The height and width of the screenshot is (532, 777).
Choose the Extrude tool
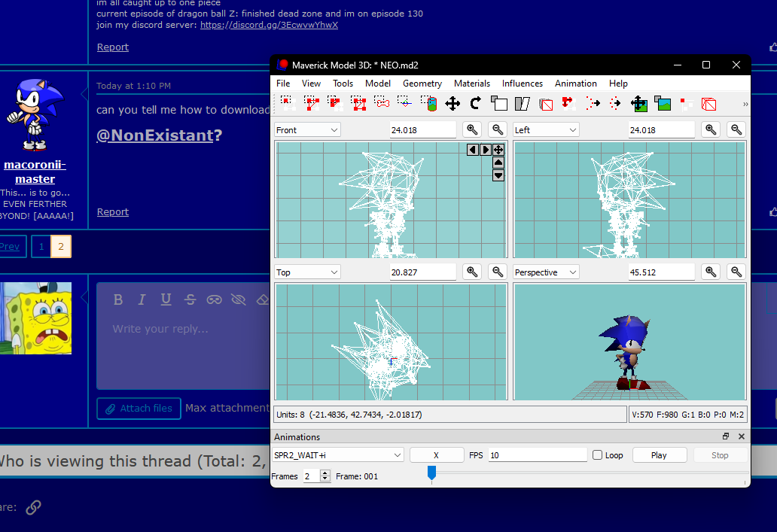point(546,104)
